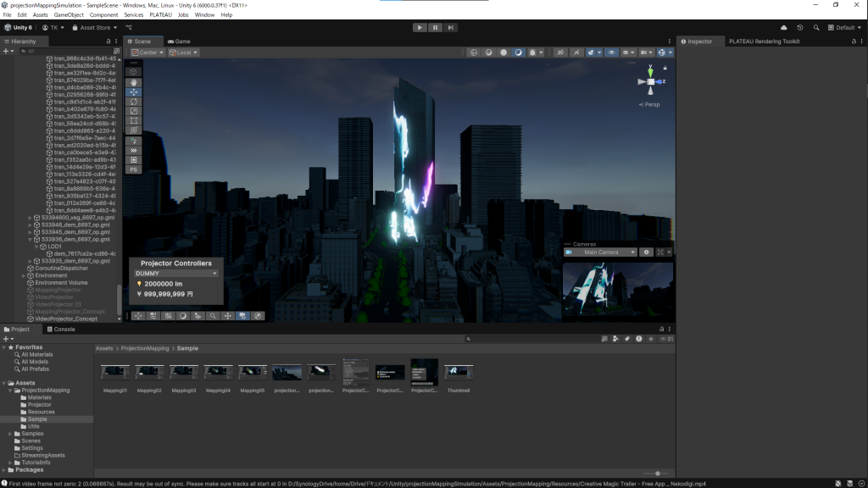The width and height of the screenshot is (868, 488).
Task: Open Unity Cloud from the cloud icon
Action: (x=784, y=28)
